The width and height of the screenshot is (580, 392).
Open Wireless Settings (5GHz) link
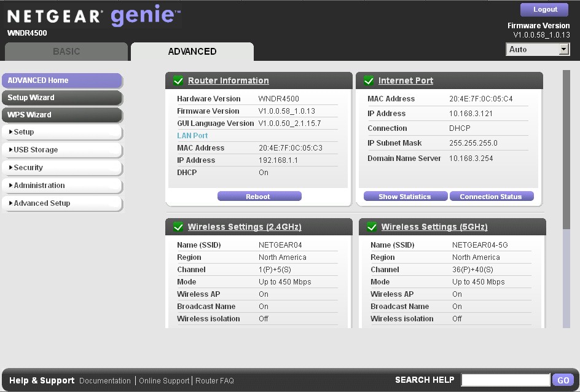(434, 227)
